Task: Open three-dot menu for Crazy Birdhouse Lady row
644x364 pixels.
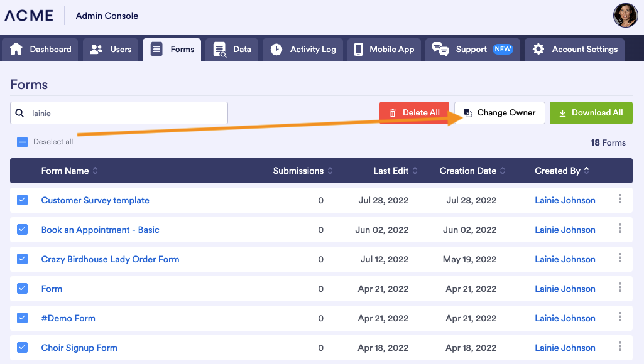Action: click(x=619, y=258)
